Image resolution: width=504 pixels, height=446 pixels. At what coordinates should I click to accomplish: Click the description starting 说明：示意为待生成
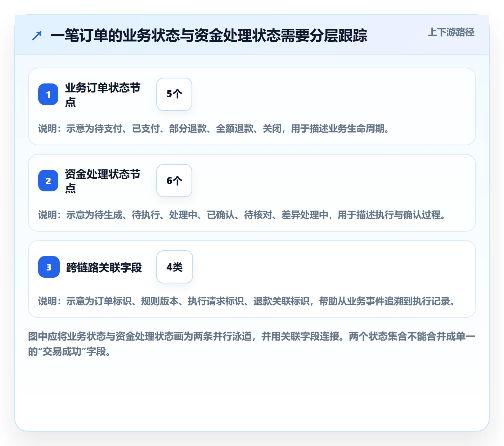(243, 215)
